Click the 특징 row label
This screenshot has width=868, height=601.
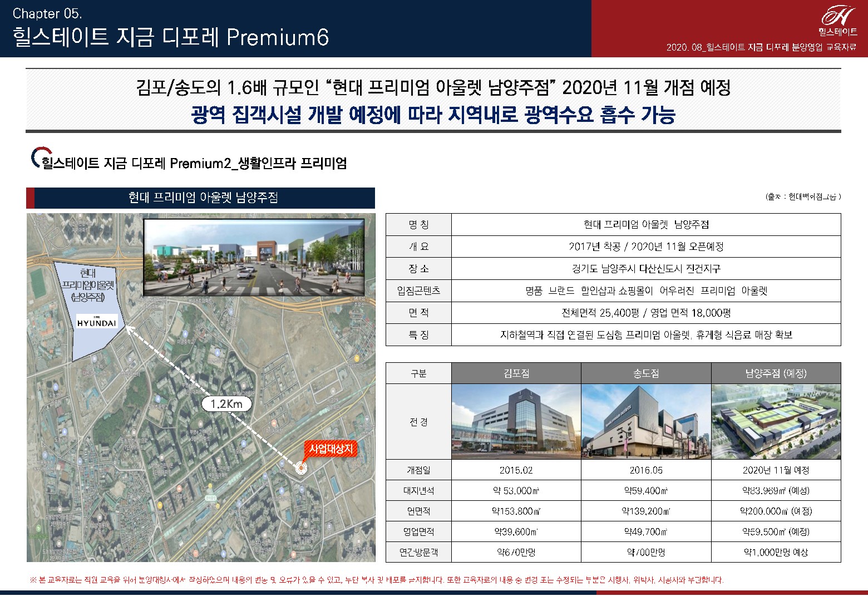[x=418, y=335]
